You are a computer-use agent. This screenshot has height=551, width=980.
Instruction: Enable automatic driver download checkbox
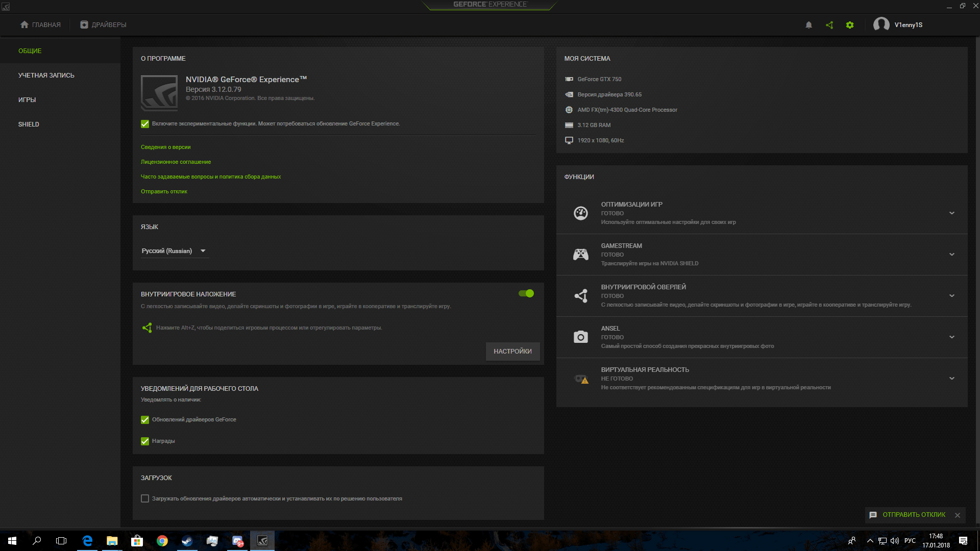(x=145, y=498)
